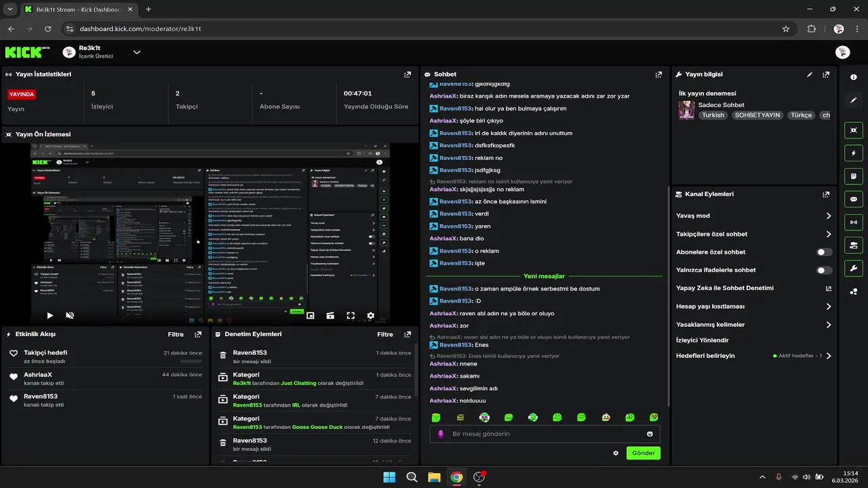Bookmark this page with the star

(x=786, y=29)
